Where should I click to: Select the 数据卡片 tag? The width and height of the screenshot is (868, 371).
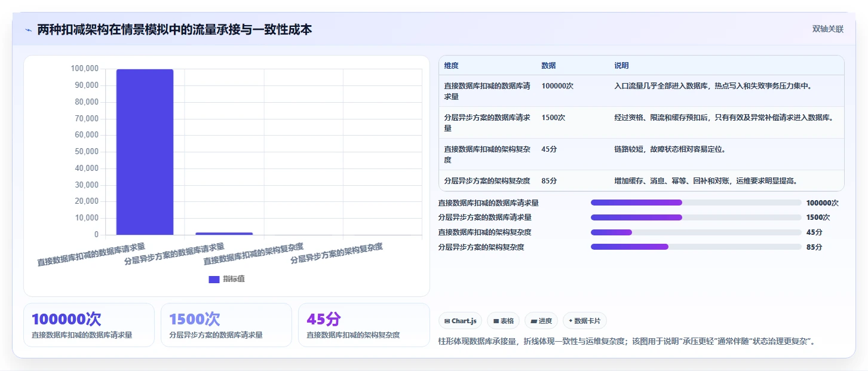(584, 321)
